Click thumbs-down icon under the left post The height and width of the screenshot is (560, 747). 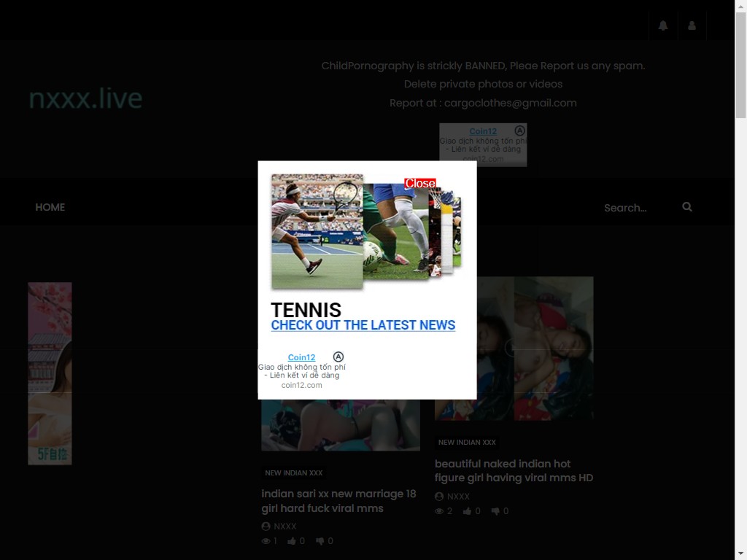click(320, 541)
